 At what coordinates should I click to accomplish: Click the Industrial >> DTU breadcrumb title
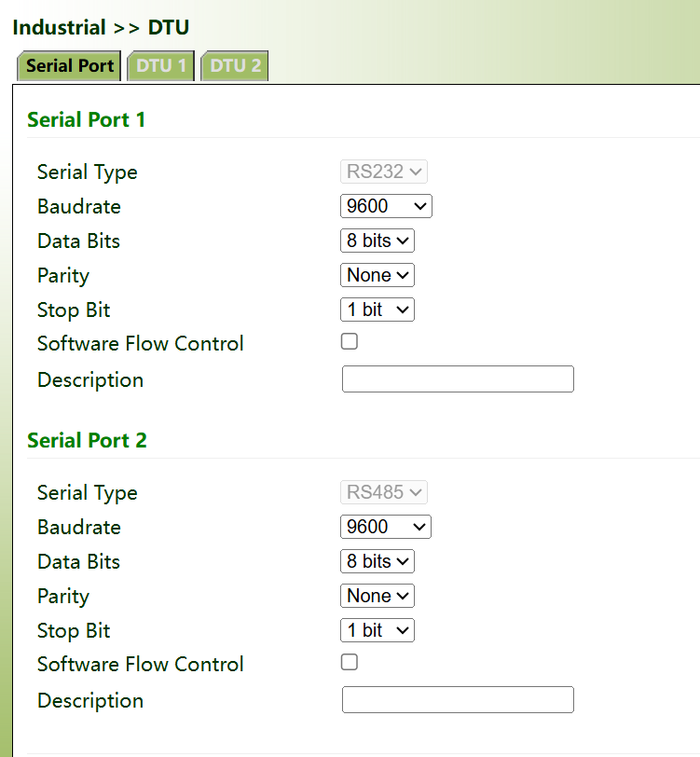(x=101, y=27)
